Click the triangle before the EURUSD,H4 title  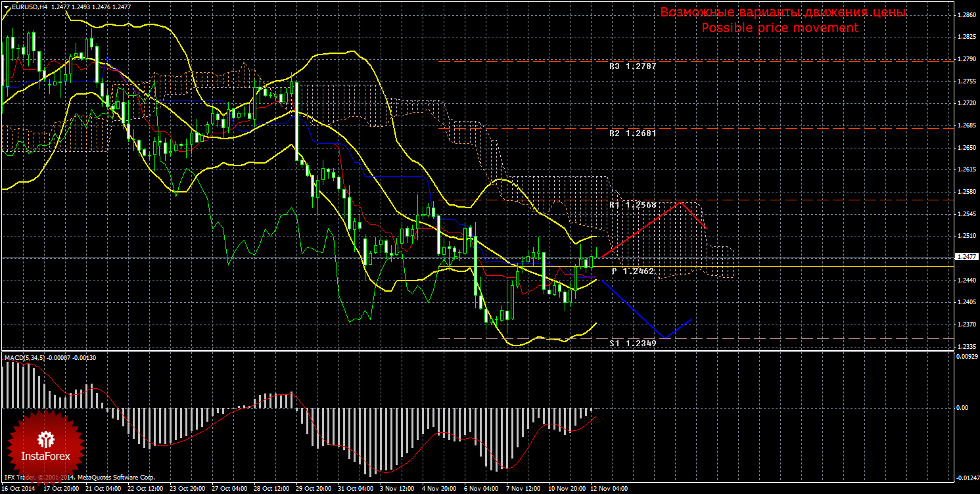(x=5, y=6)
